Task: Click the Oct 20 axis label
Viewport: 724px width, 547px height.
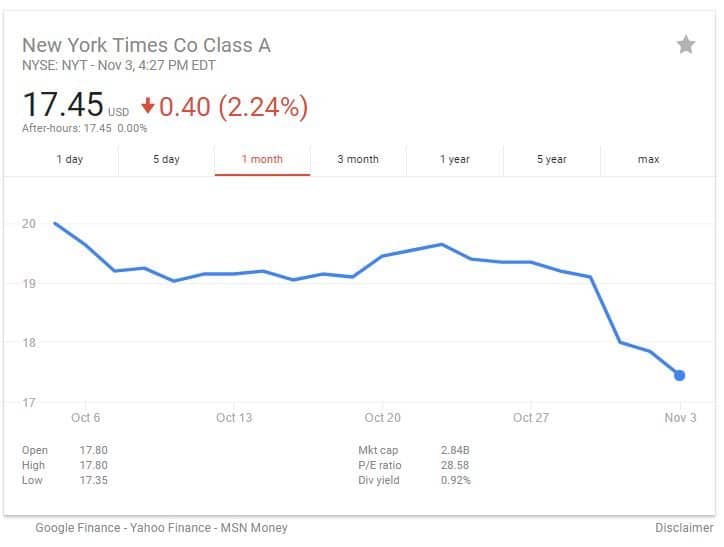Action: [x=382, y=418]
